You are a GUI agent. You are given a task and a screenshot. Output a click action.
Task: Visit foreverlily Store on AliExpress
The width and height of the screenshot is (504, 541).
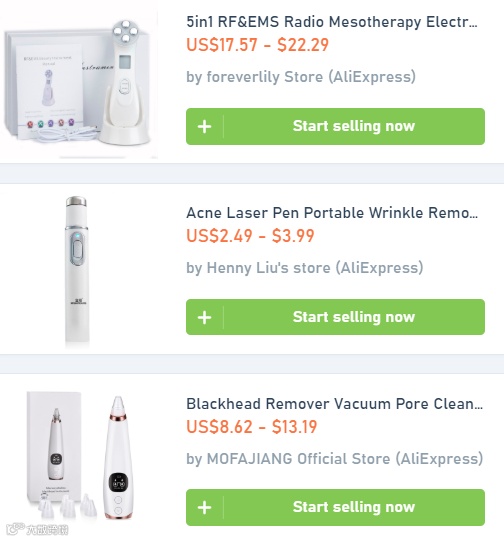click(301, 77)
